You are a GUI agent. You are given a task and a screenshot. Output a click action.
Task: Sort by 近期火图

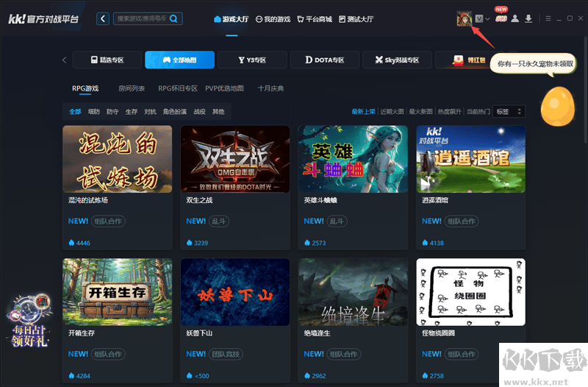tap(392, 112)
